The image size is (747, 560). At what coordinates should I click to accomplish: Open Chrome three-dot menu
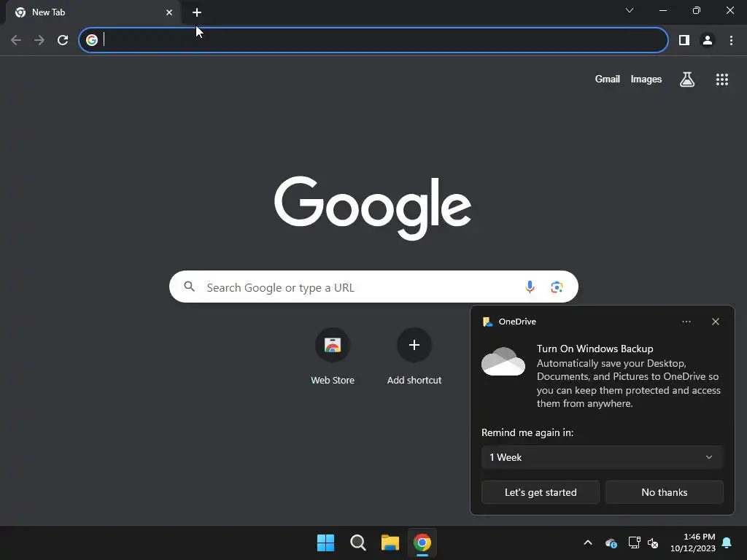click(731, 40)
